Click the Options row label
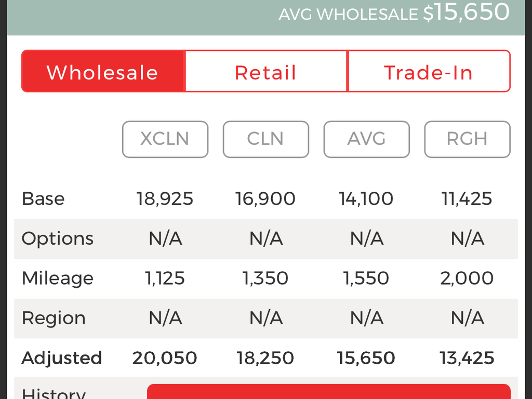532x399 pixels. click(x=57, y=239)
